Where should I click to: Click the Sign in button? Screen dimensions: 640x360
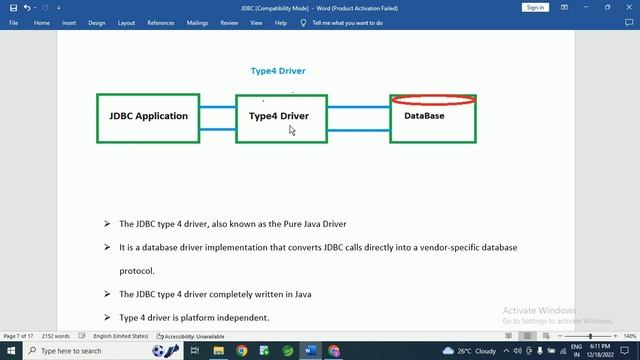pyautogui.click(x=535, y=8)
